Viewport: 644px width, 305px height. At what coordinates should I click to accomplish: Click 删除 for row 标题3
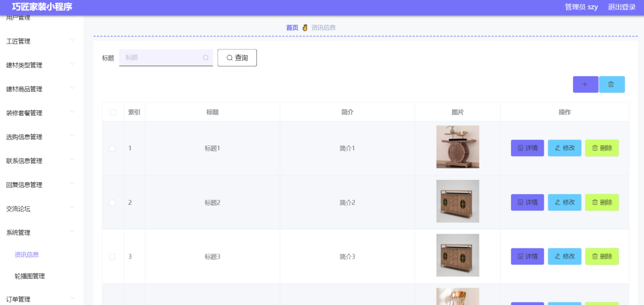click(602, 257)
